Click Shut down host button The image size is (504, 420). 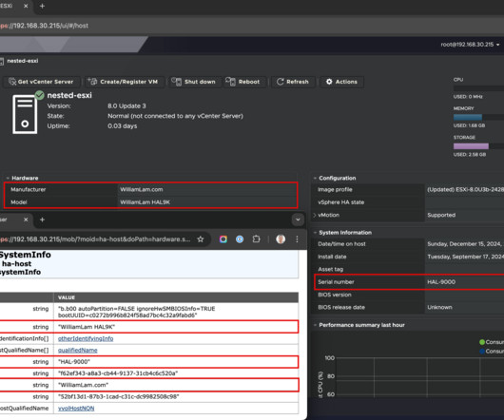[194, 82]
